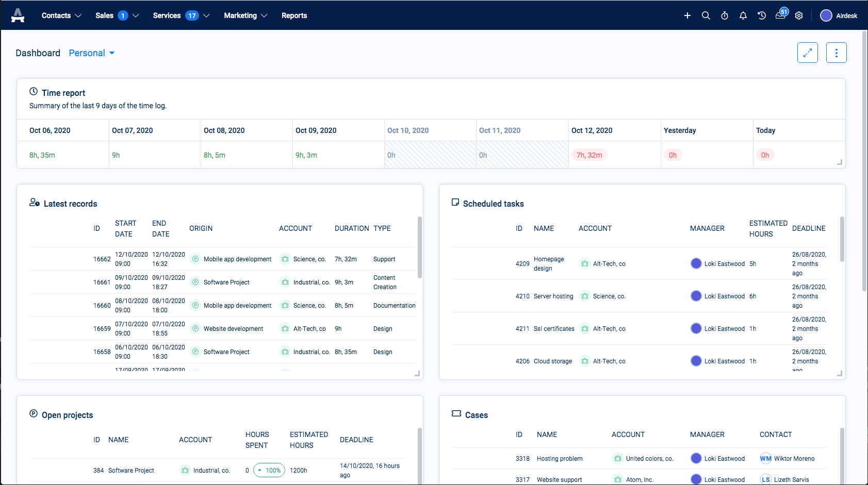Click the plus icon to add new item
The height and width of the screenshot is (485, 868).
pyautogui.click(x=687, y=15)
